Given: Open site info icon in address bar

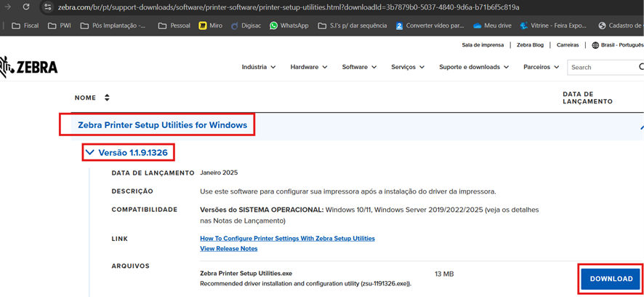Looking at the screenshot, I should click(48, 7).
